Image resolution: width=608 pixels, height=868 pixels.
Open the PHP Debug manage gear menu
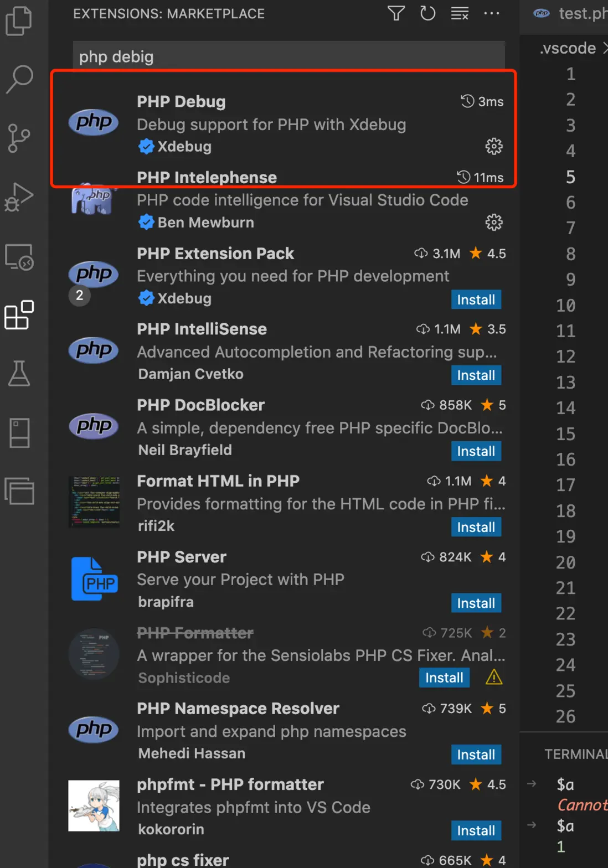pyautogui.click(x=493, y=146)
